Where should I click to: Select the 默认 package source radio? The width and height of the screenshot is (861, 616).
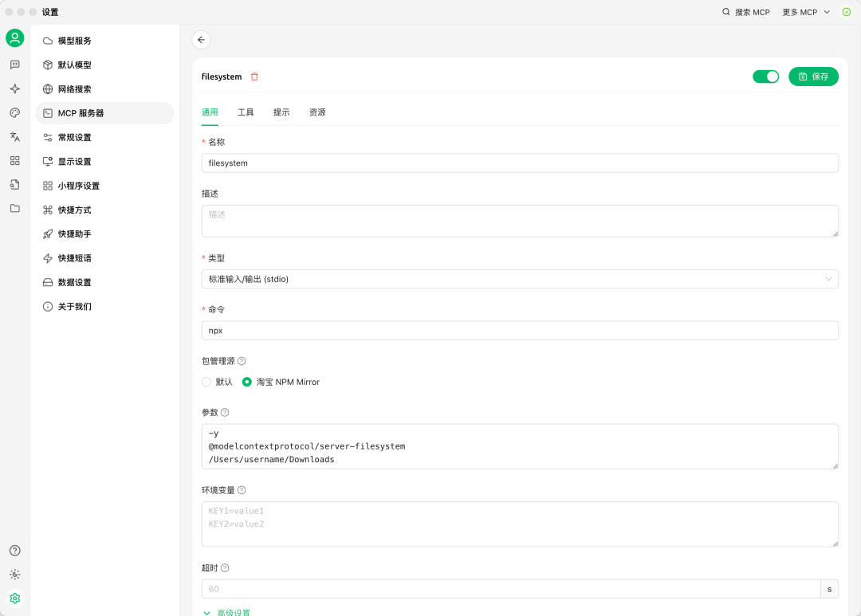[x=207, y=382]
